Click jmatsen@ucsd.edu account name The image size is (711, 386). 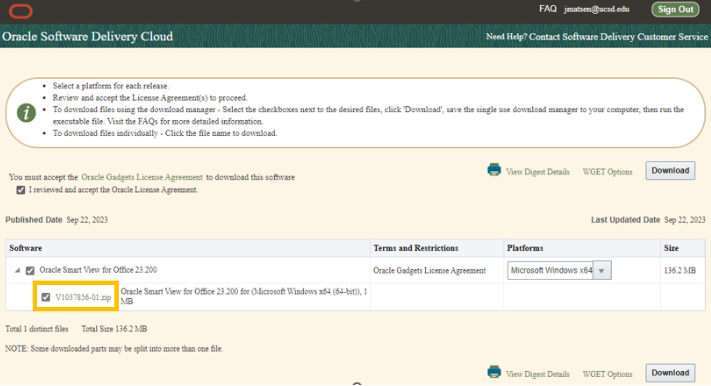596,9
